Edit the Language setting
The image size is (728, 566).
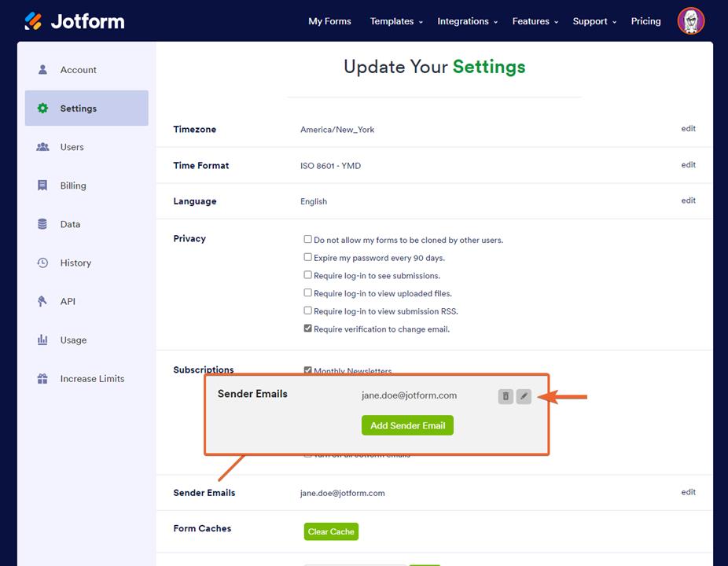pyautogui.click(x=688, y=200)
